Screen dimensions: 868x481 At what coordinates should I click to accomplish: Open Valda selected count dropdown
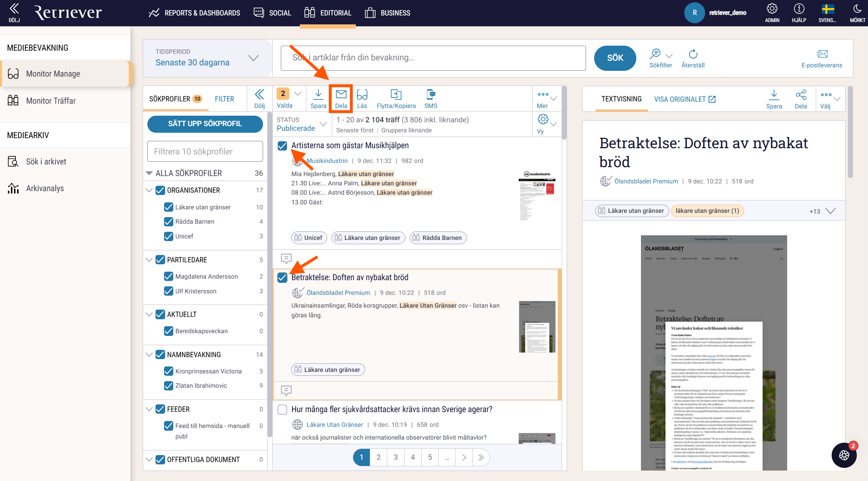tap(289, 99)
